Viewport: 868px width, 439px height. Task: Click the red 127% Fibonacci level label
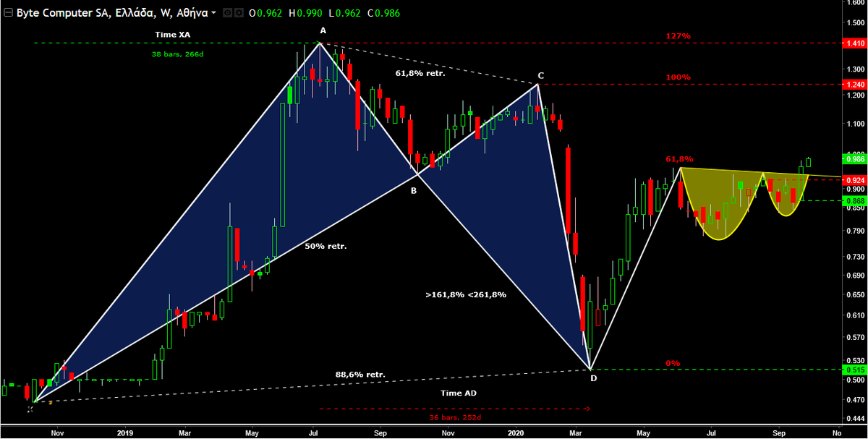(678, 36)
